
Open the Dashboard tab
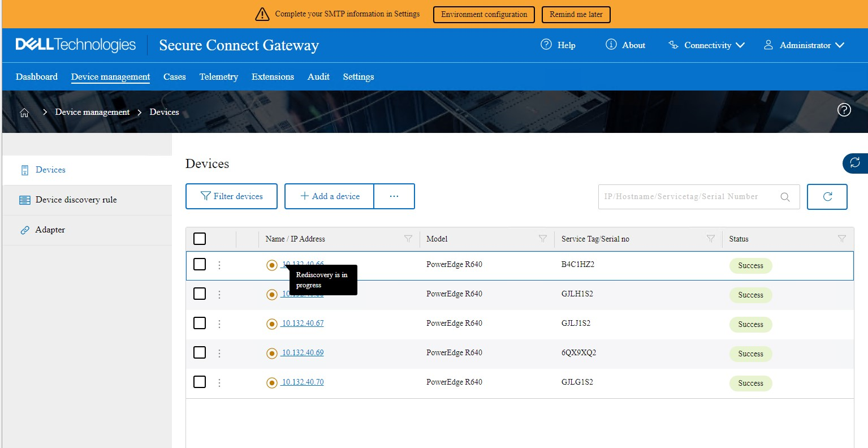37,77
